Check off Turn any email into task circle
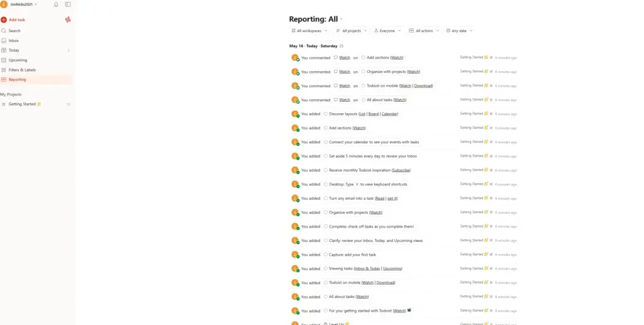Image resolution: width=644 pixels, height=325 pixels. [326, 198]
